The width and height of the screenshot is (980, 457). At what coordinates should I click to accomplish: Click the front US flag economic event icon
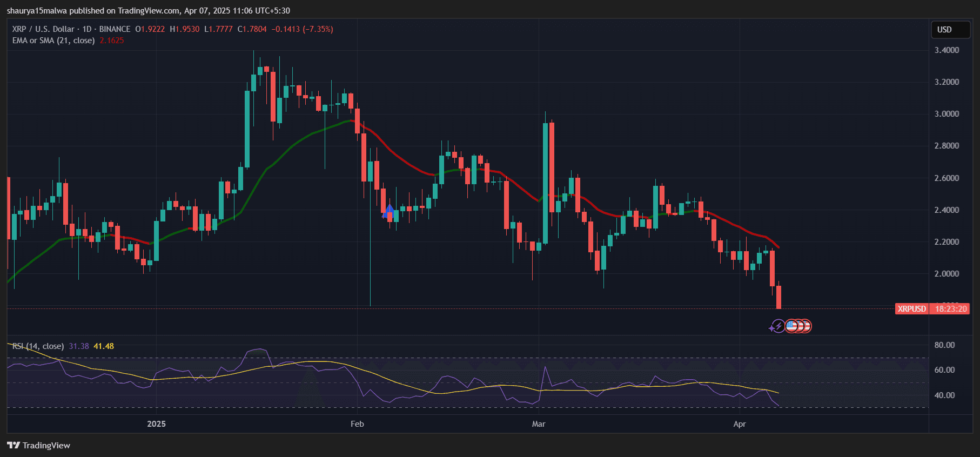pyautogui.click(x=791, y=326)
